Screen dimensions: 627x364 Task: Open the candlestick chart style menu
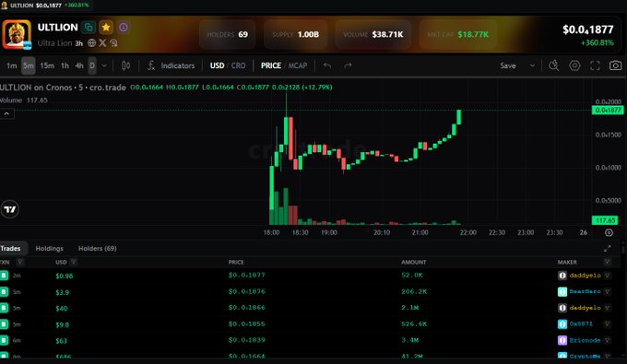pos(125,65)
